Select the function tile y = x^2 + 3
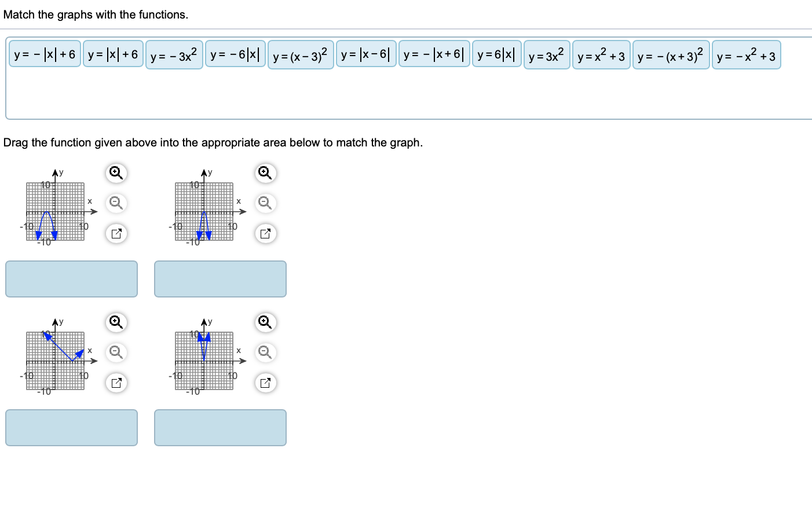The height and width of the screenshot is (507, 812). (x=601, y=55)
